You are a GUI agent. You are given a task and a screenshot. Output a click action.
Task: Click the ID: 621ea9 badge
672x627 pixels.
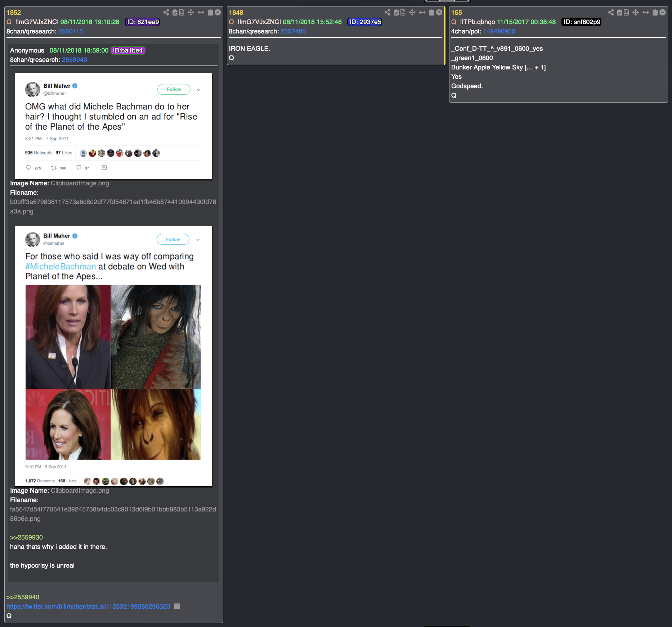tap(143, 22)
